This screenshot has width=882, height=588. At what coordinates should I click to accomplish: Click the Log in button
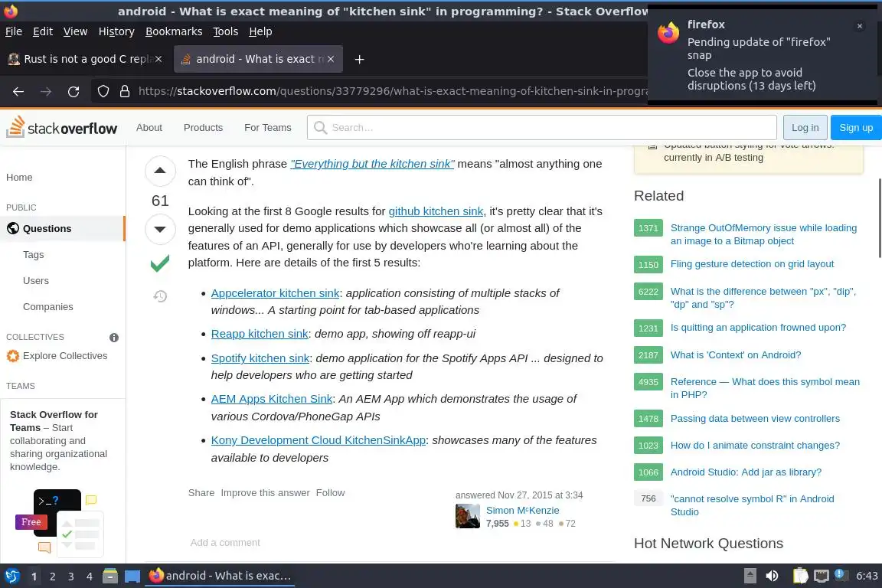coord(805,128)
